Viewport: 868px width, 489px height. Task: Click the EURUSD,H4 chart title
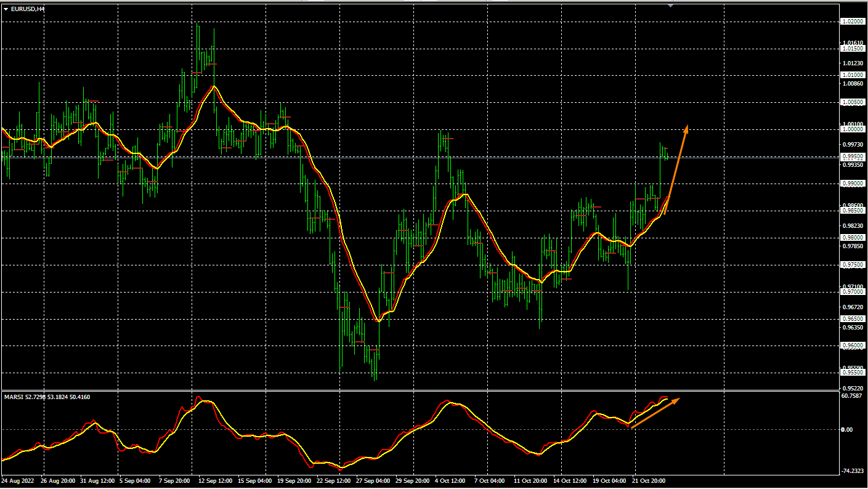point(28,9)
